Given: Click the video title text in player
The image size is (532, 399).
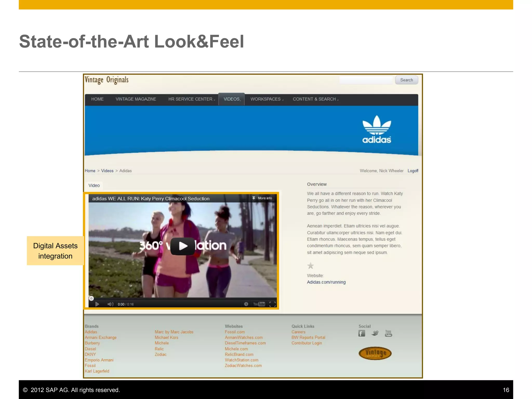Looking at the screenshot, I should point(151,199).
